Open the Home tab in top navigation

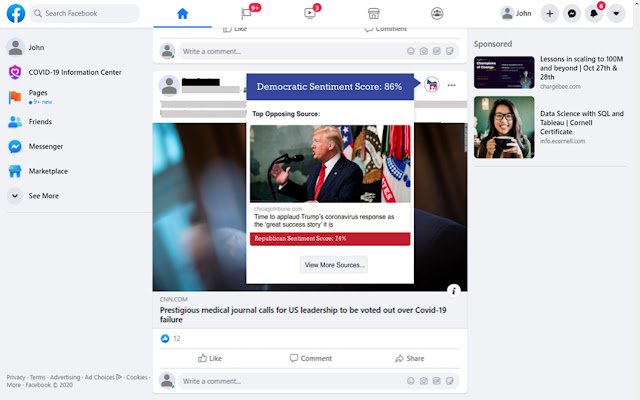tap(182, 13)
